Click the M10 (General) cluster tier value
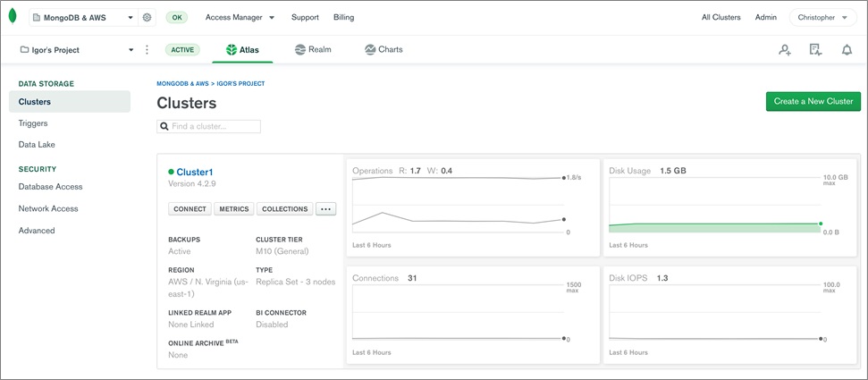 click(282, 251)
